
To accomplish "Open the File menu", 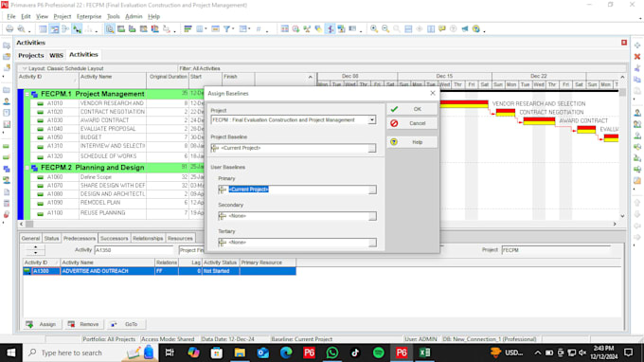I will (11, 16).
